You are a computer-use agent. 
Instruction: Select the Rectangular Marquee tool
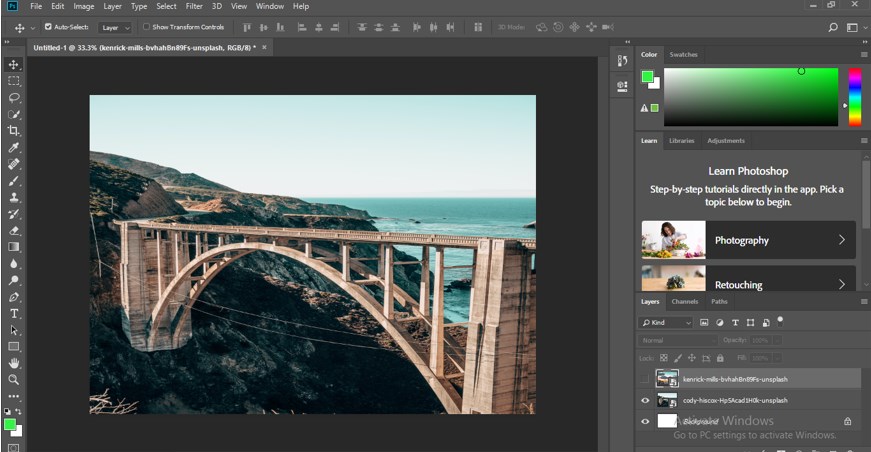(x=14, y=80)
